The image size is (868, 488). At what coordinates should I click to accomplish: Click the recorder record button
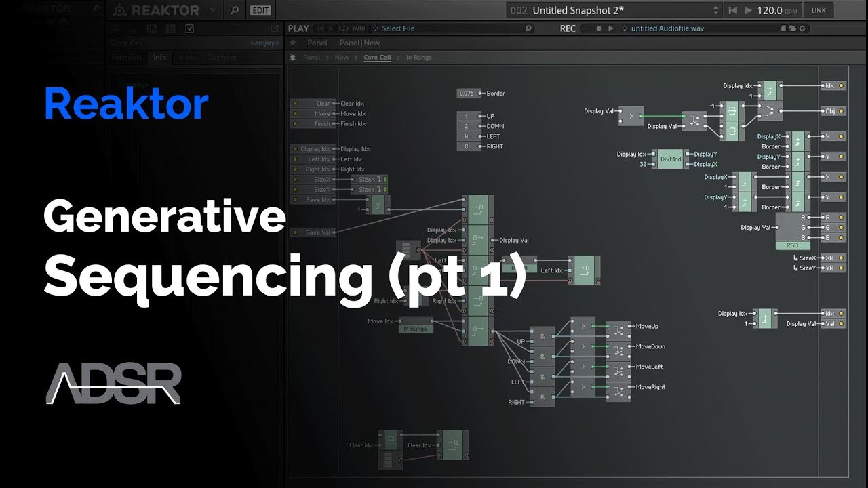click(599, 28)
